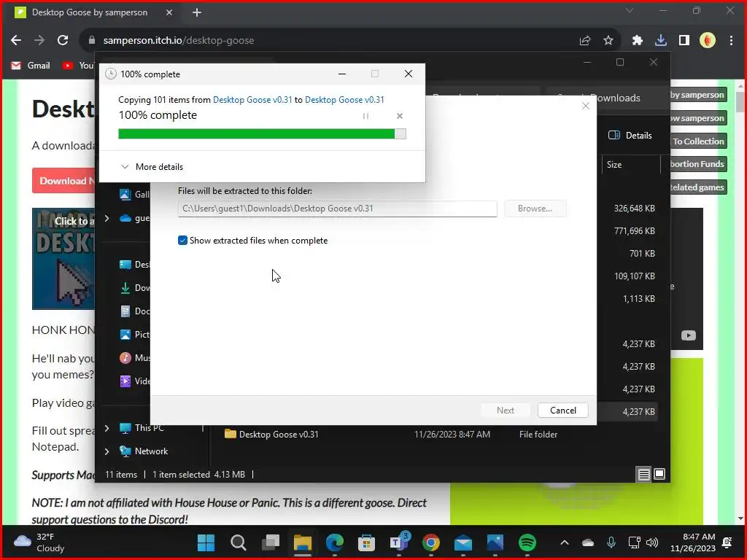Open Microsoft Edge from the taskbar
This screenshot has height=560, width=747.
[334, 542]
